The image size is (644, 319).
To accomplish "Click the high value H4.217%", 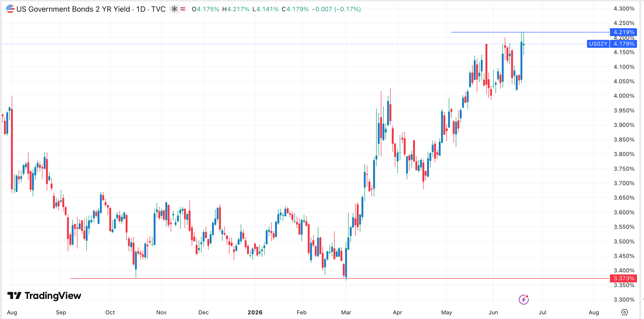I will click(236, 9).
